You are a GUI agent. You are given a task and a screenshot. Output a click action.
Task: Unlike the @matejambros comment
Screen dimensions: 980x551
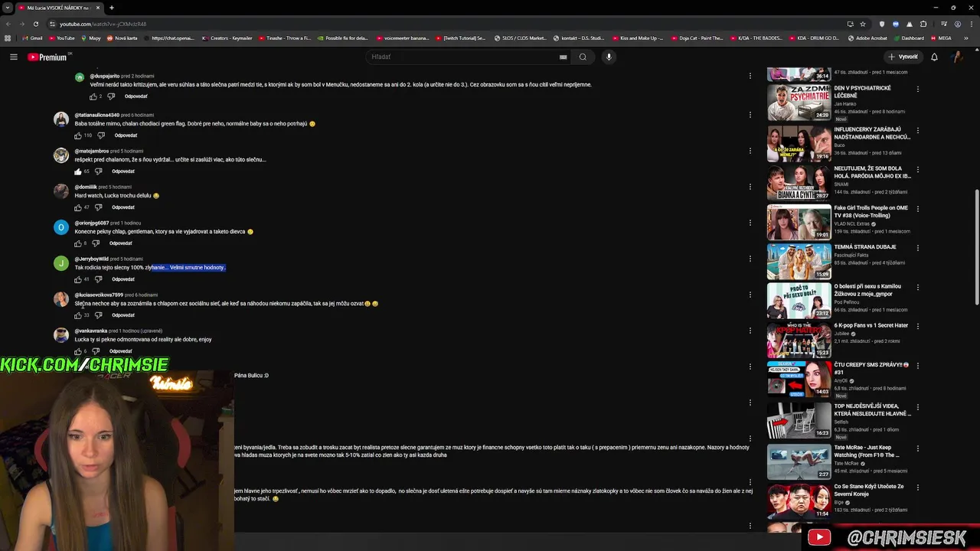78,171
